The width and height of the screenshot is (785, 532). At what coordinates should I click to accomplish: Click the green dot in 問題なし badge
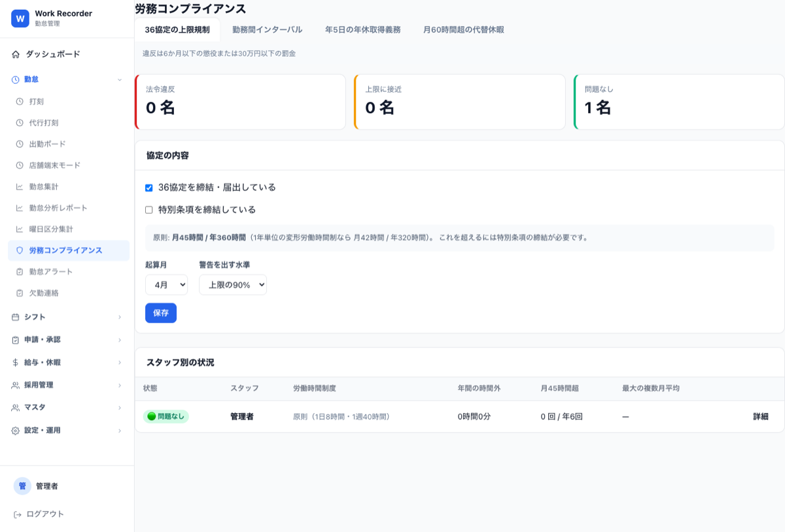click(x=152, y=416)
